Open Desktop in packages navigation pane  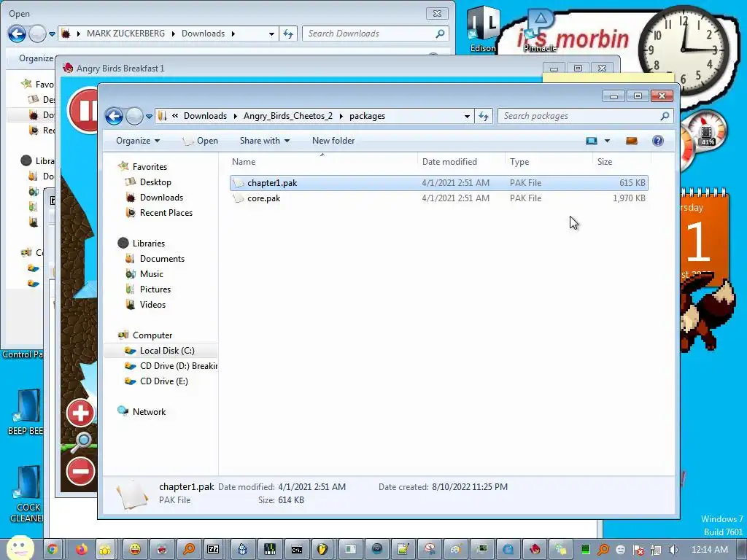point(148,182)
